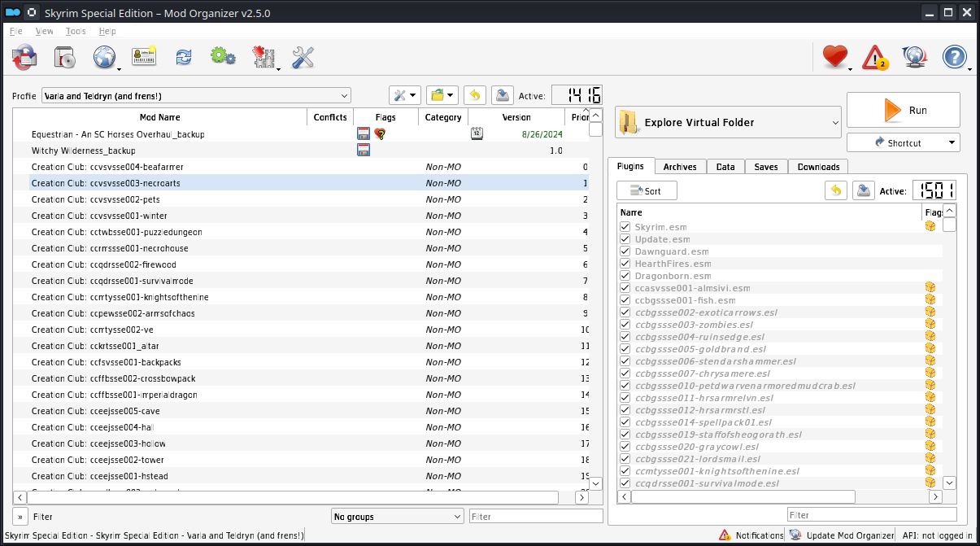Toggle the ccbgssse020-graycowl.esl checkbox
This screenshot has width=980, height=546.
625,447
